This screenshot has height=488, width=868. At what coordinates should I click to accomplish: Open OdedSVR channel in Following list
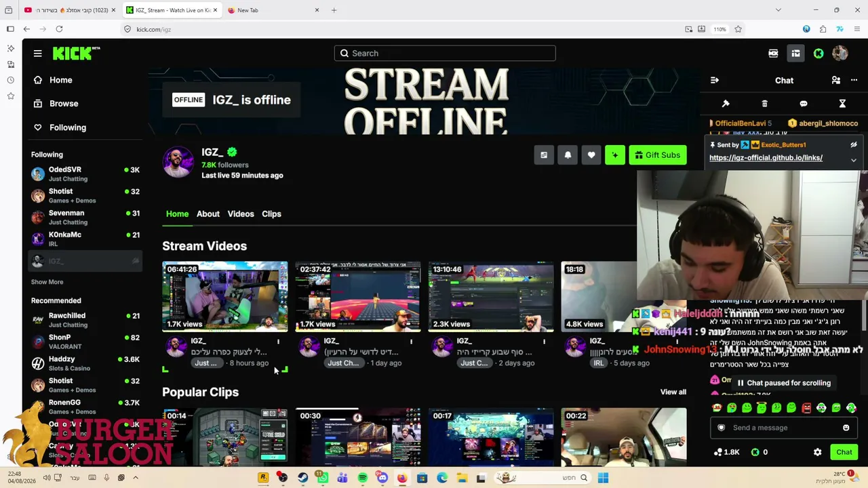pos(85,174)
